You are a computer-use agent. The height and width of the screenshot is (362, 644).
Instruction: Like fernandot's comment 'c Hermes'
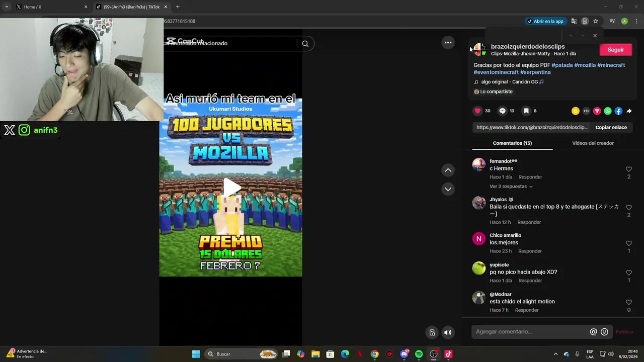[x=628, y=169]
